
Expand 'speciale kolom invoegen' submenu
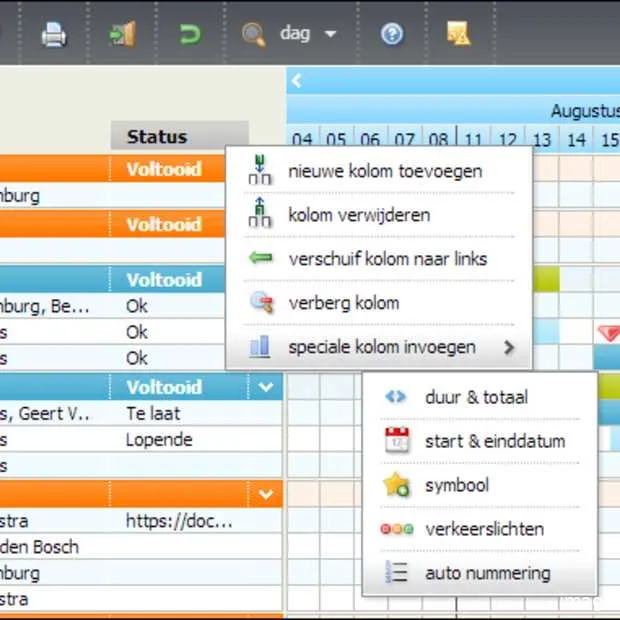[x=381, y=347]
